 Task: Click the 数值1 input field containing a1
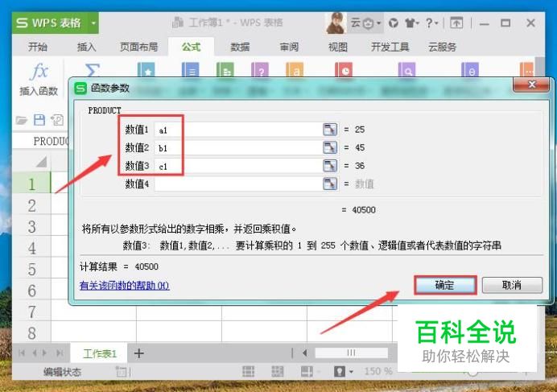[238, 130]
